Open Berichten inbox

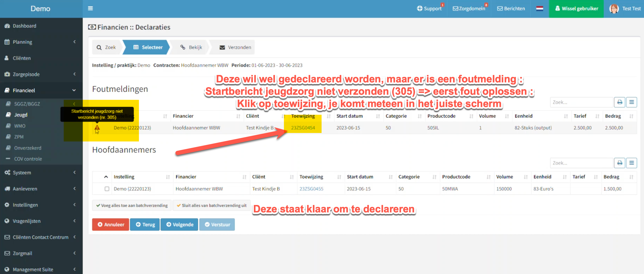[511, 8]
